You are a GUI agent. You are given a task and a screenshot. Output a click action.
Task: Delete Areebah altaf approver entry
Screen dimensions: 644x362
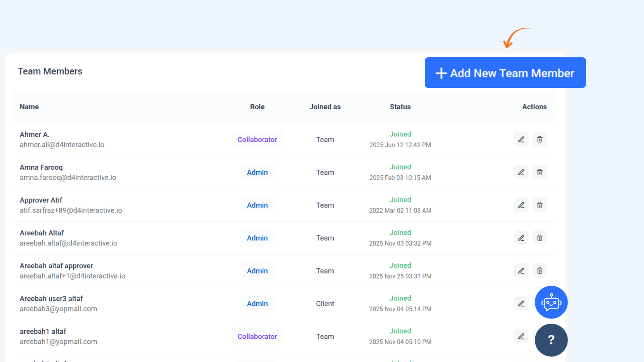[x=540, y=271]
